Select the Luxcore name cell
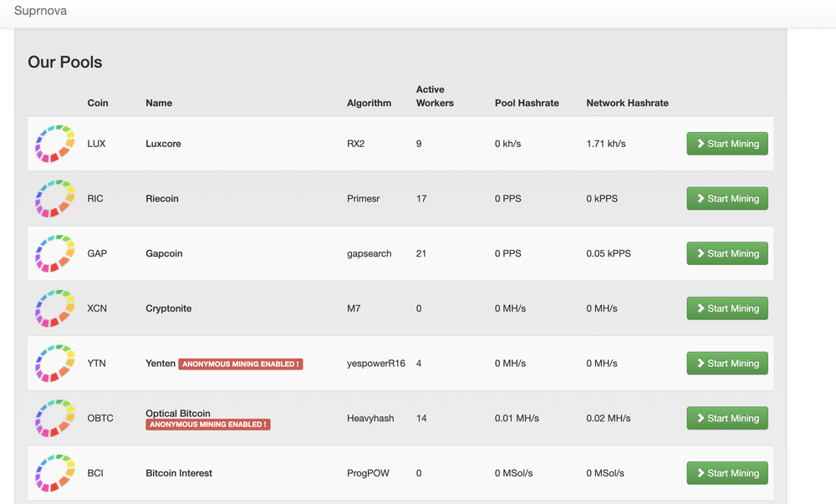The width and height of the screenshot is (836, 504). coord(163,143)
